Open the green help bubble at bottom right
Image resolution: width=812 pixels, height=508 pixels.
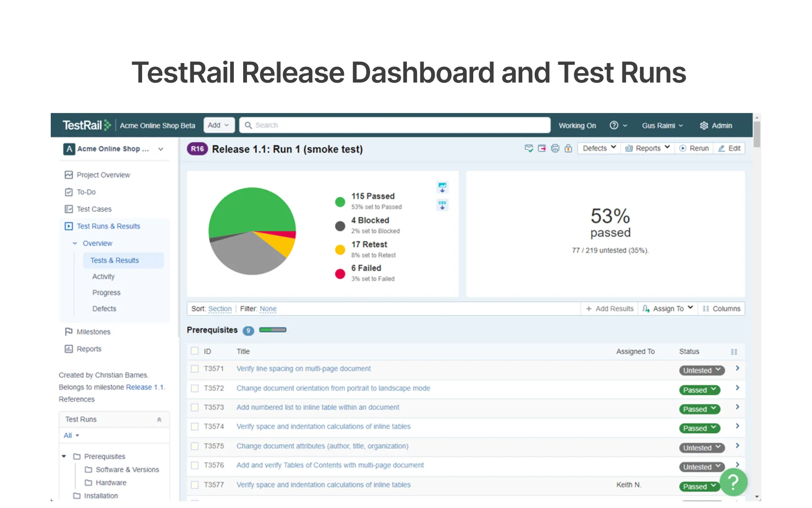coord(733,482)
